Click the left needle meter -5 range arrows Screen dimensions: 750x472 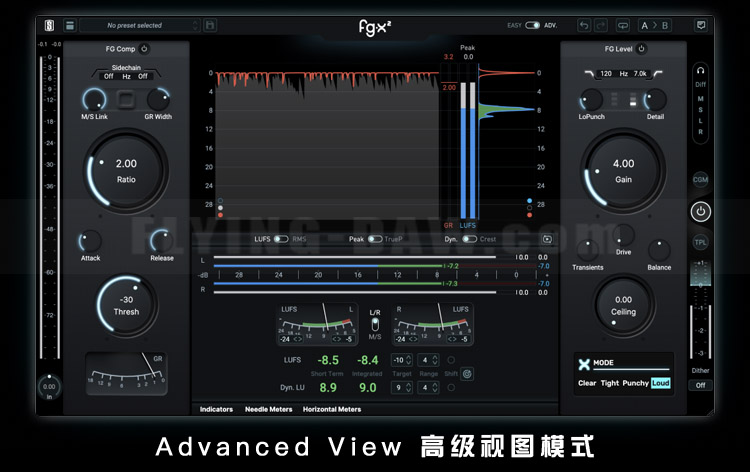[336, 339]
